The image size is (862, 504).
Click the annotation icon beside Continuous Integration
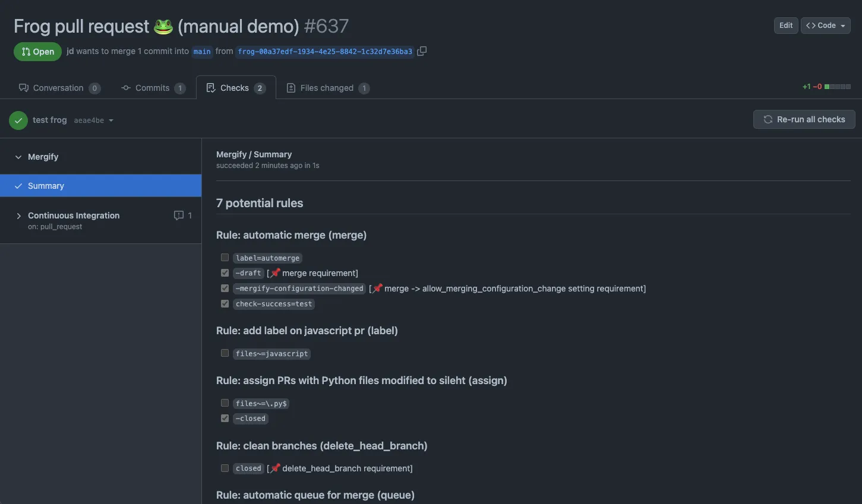click(x=177, y=215)
